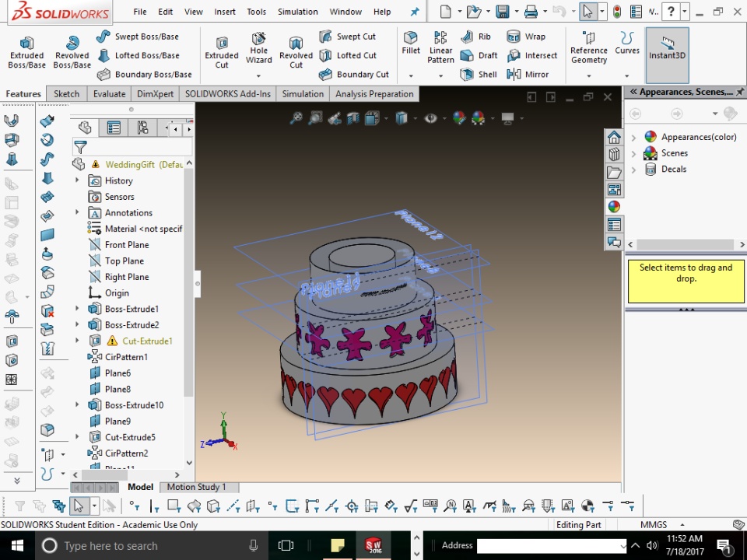
Task: Choose Boundary Boss/Base
Action: (145, 75)
